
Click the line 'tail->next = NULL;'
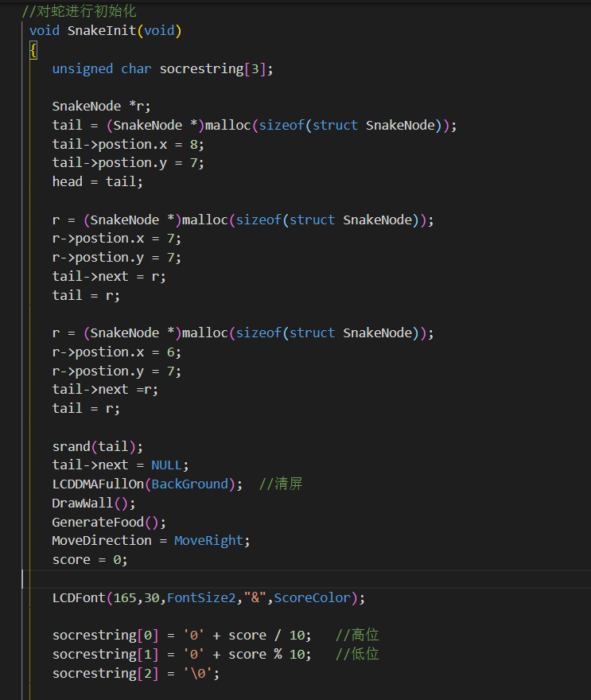[x=121, y=465]
